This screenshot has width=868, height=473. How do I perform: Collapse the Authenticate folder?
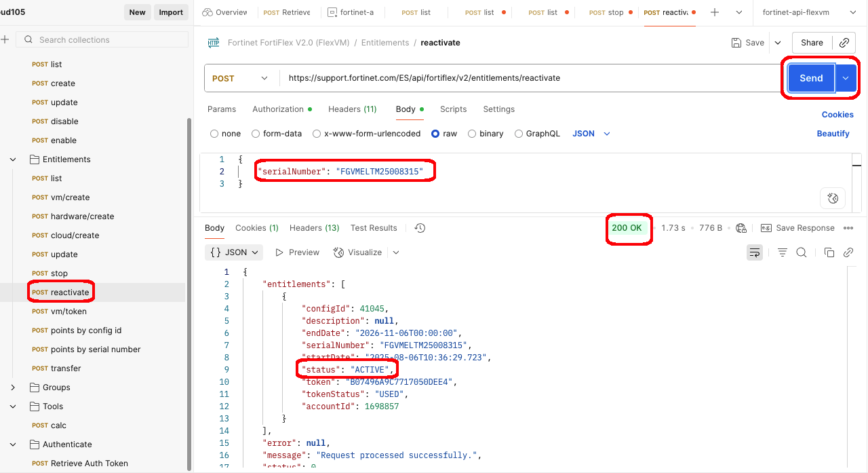(13, 444)
